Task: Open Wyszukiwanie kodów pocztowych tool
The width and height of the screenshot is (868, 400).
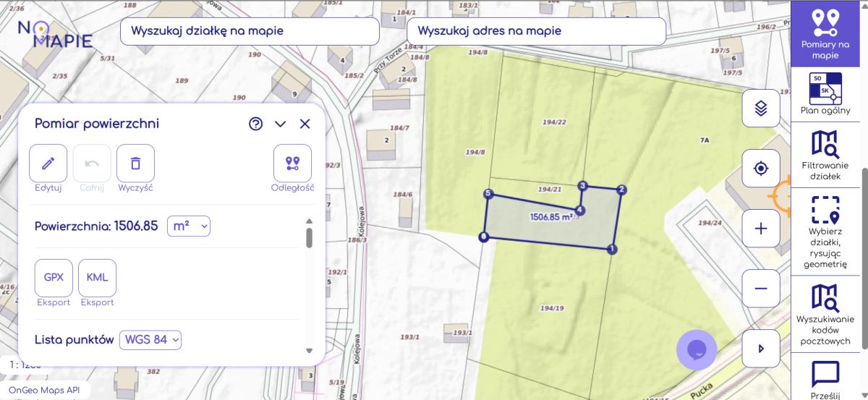Action: 825,315
